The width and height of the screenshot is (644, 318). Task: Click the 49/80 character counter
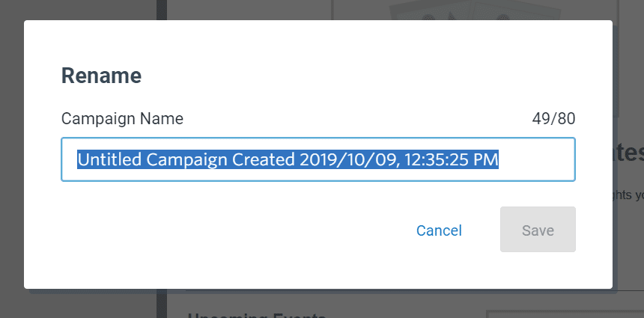point(553,119)
